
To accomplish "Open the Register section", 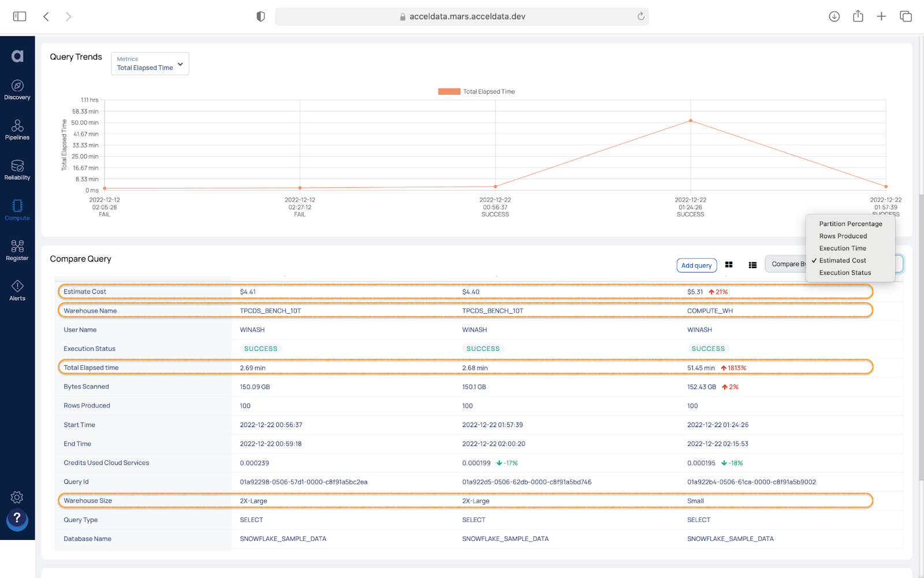I will coord(17,250).
